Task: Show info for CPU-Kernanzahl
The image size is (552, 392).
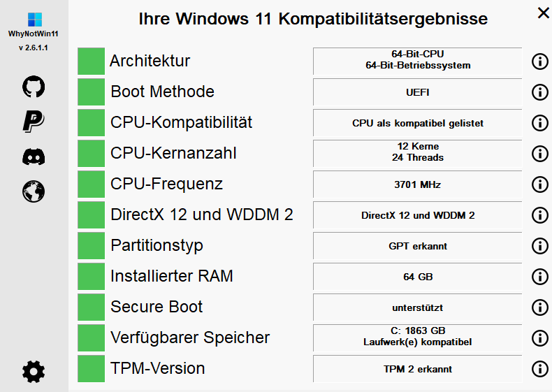Action: 539,154
